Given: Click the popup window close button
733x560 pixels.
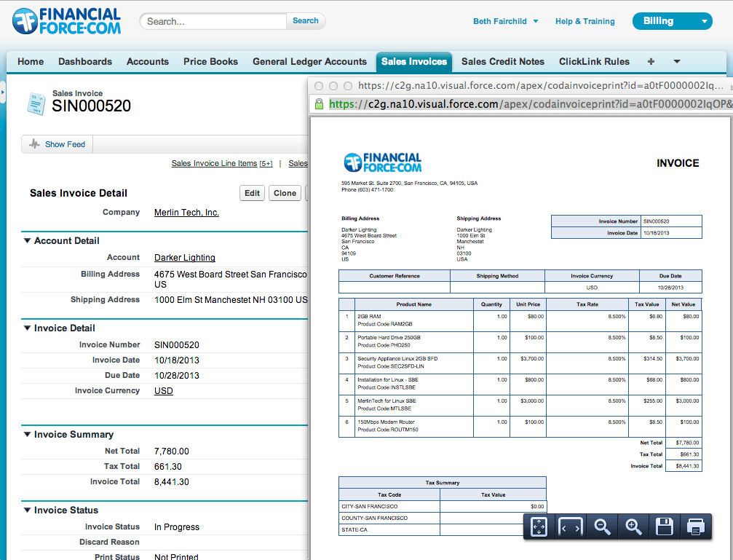Looking at the screenshot, I should point(319,86).
